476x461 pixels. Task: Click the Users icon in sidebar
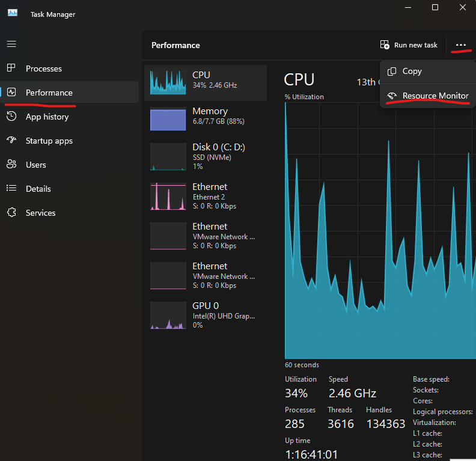[x=11, y=165]
